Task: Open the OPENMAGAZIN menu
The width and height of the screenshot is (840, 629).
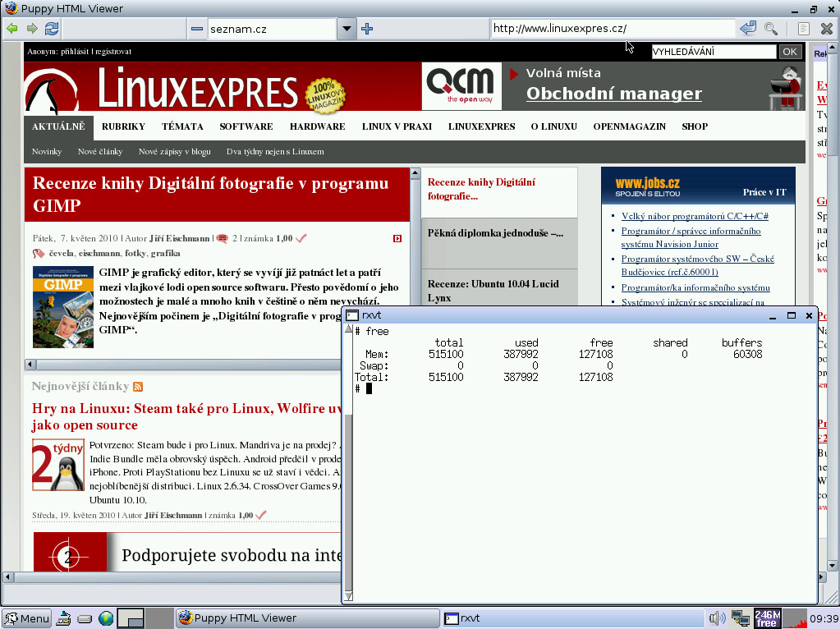Action: pyautogui.click(x=630, y=126)
